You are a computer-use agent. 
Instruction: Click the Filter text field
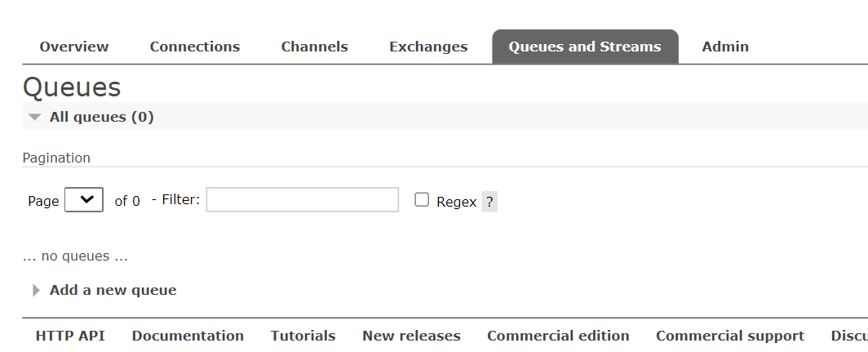302,199
